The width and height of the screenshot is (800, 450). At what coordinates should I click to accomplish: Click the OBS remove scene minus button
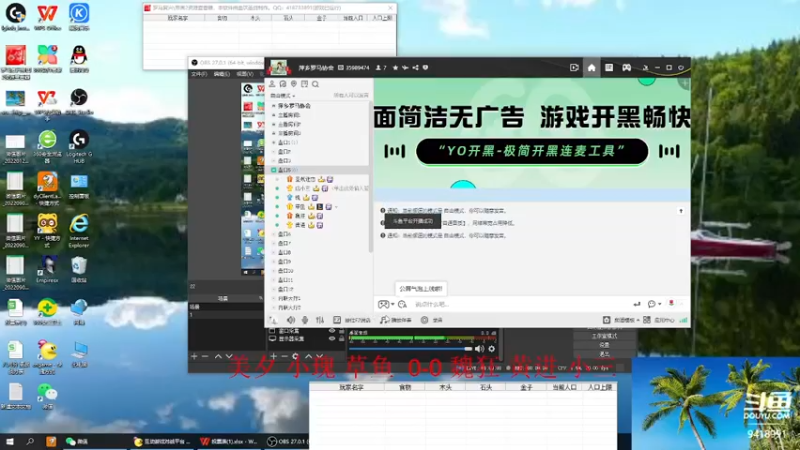tap(205, 356)
